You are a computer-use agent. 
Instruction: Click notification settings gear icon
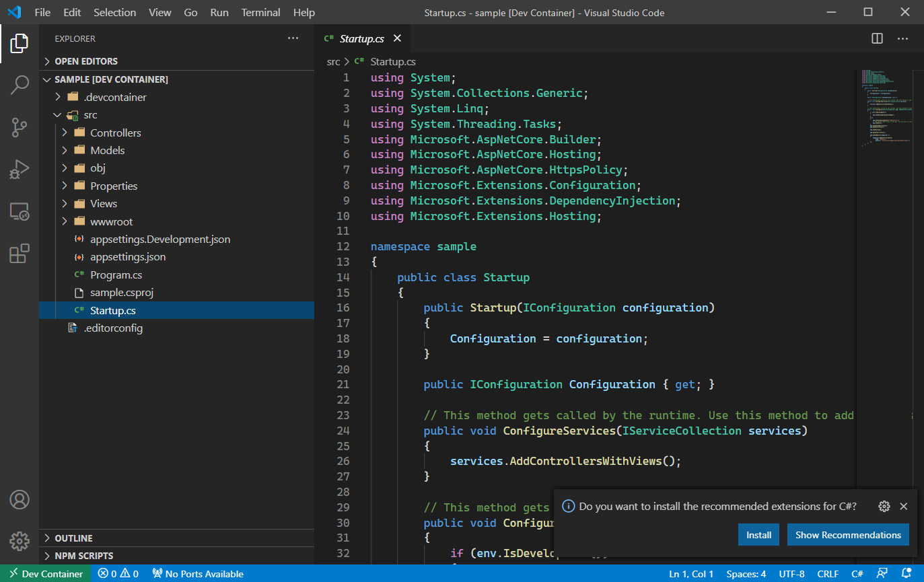(884, 507)
